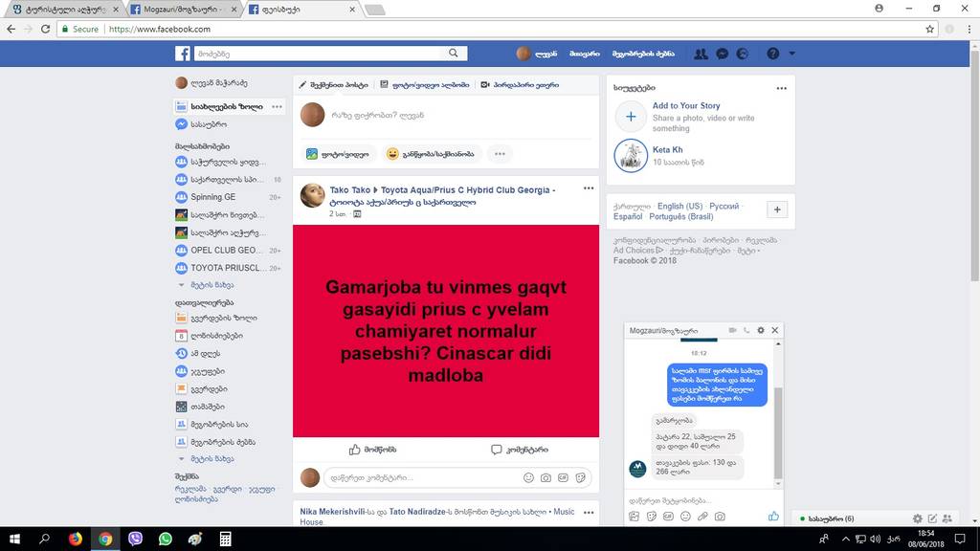This screenshot has height=551, width=980.
Task: Open the three-dot menu in the post composer
Action: coord(500,153)
